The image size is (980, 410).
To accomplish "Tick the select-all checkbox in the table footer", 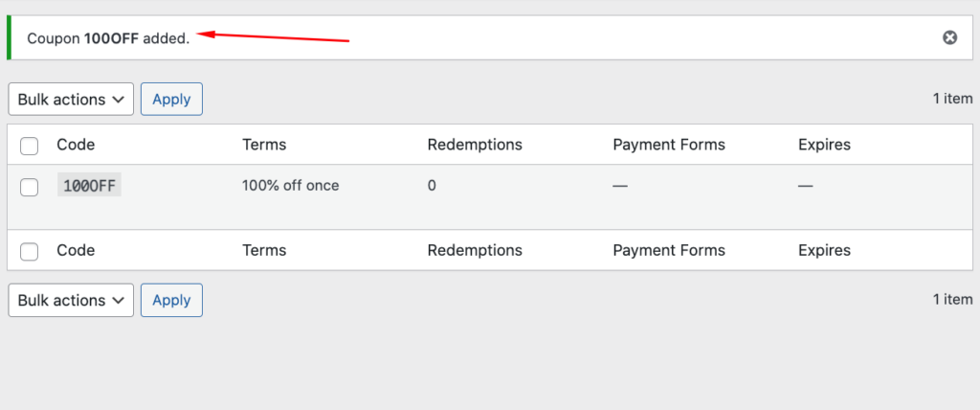I will coord(30,251).
